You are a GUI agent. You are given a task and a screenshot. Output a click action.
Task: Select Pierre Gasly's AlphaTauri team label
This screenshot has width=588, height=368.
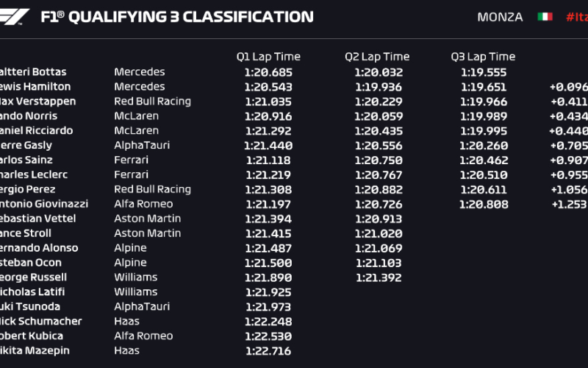[142, 145]
